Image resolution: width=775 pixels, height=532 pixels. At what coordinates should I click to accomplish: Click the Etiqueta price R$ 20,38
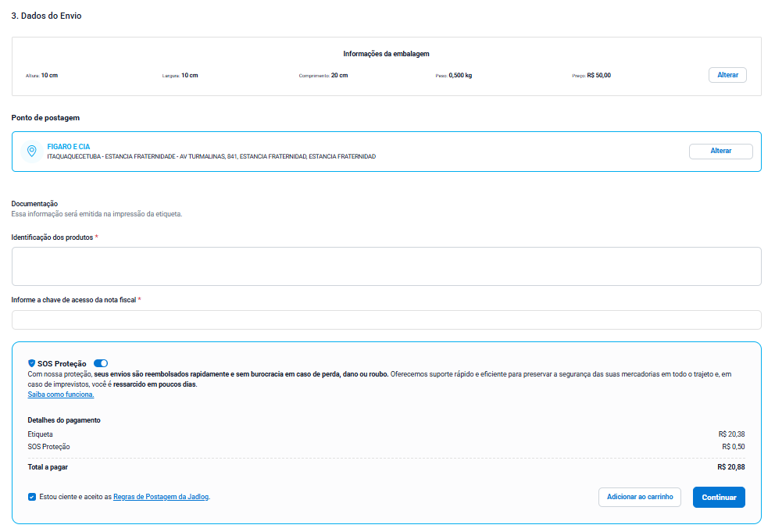tap(731, 434)
